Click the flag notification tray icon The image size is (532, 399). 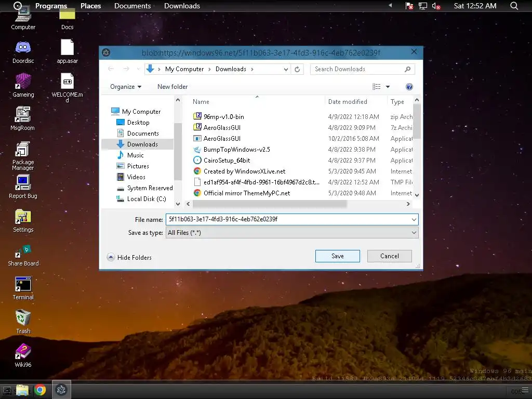409,6
